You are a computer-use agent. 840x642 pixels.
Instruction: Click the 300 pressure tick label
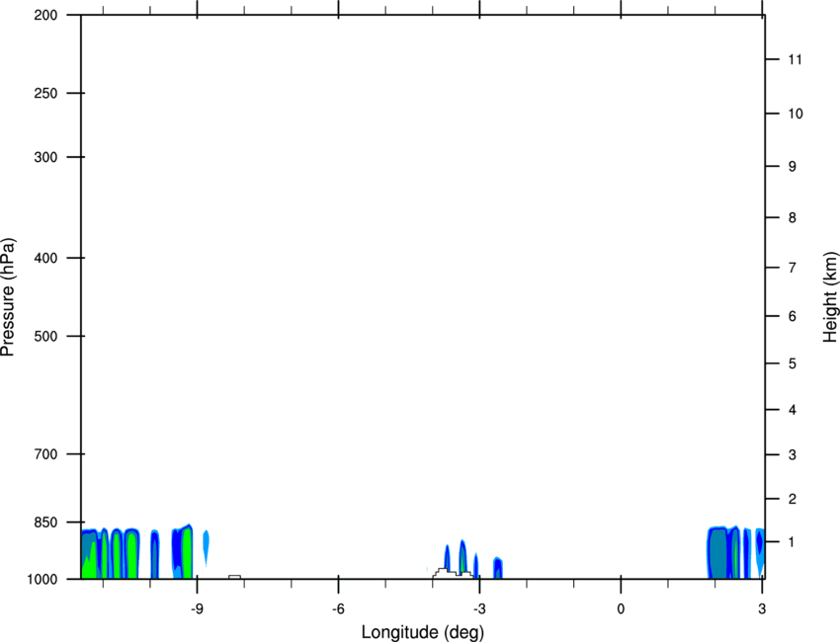tap(45, 157)
